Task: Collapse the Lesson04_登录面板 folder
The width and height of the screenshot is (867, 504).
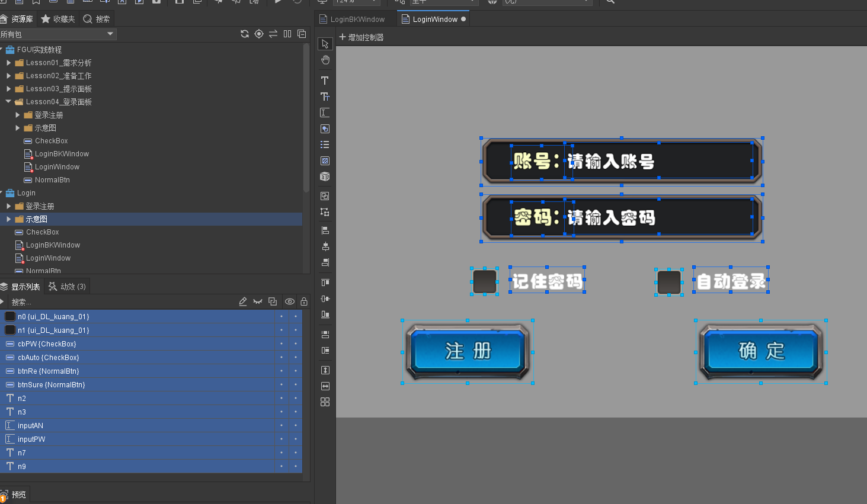Action: point(9,102)
